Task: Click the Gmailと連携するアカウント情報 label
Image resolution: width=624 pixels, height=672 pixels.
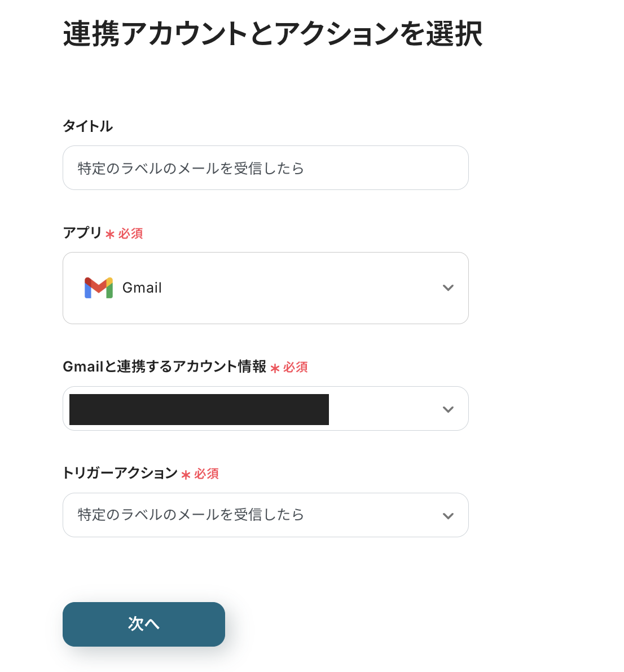Action: pos(164,367)
